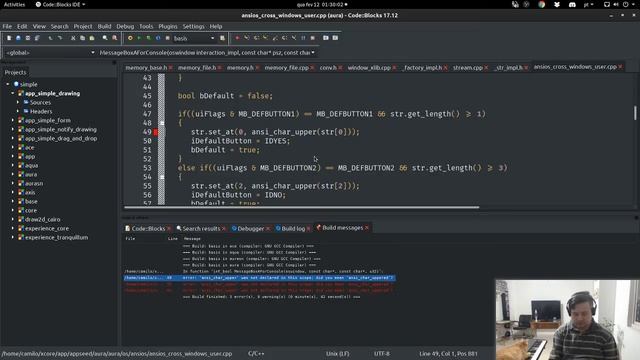640x360 pixels.
Task: Open the File menu
Action: pyautogui.click(x=7, y=26)
